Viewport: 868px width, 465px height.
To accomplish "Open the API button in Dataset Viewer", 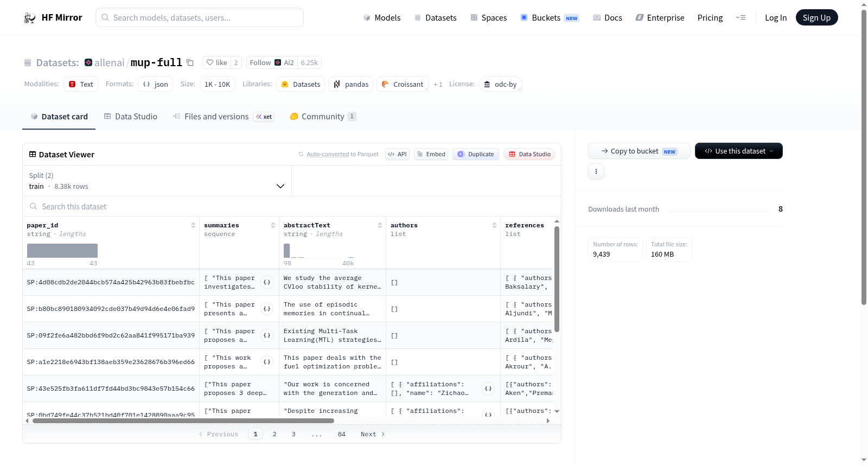I will 397,154.
